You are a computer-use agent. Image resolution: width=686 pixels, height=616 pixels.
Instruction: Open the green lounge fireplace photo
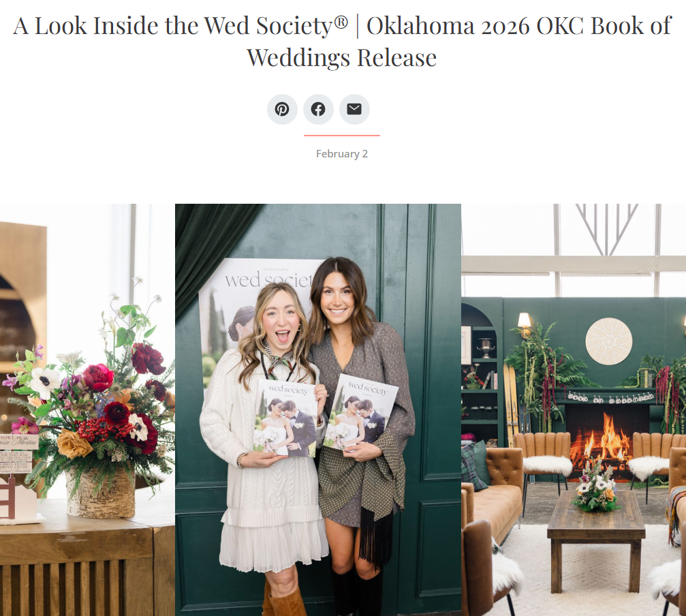(574, 410)
